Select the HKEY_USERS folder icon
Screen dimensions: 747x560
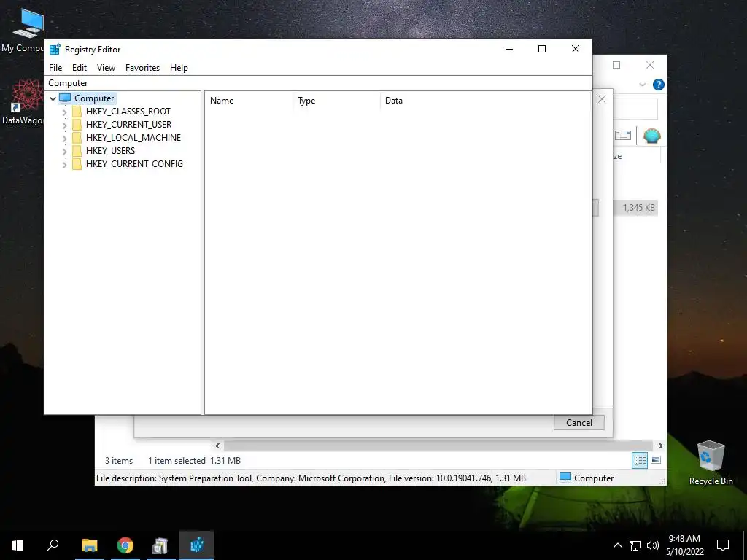[x=77, y=150]
